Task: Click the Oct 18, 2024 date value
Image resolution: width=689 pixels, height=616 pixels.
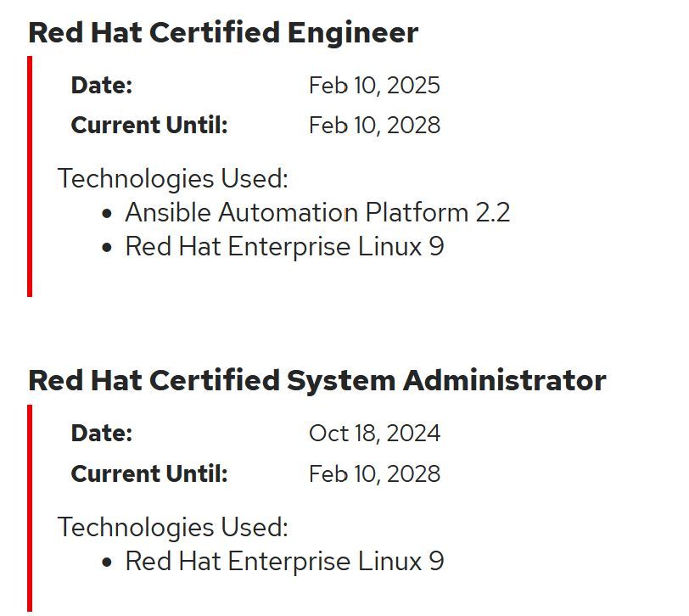Action: [x=374, y=434]
